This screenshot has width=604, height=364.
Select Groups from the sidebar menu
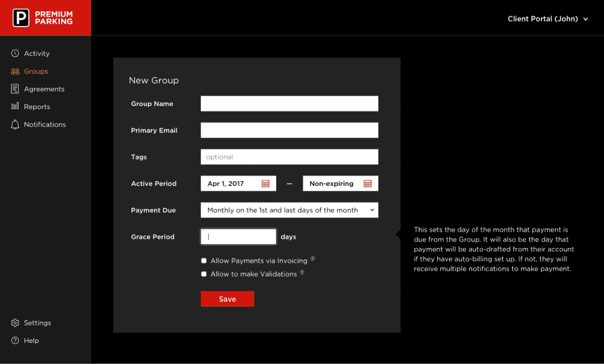[35, 71]
